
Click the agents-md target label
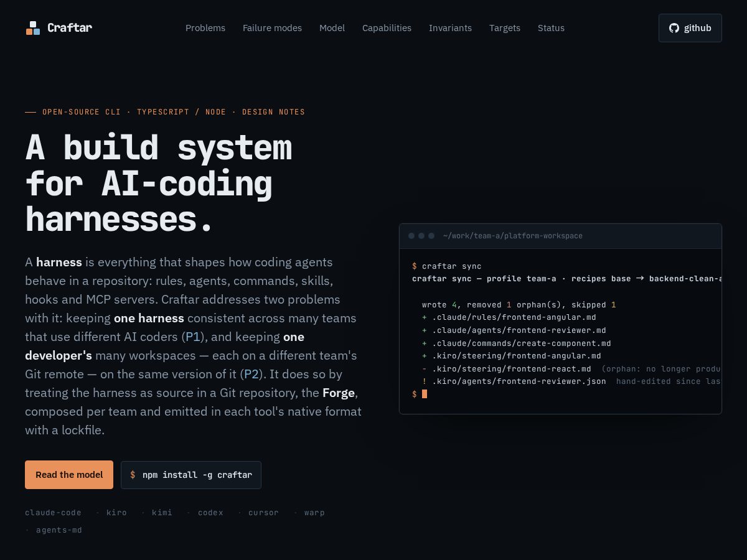[x=59, y=530]
